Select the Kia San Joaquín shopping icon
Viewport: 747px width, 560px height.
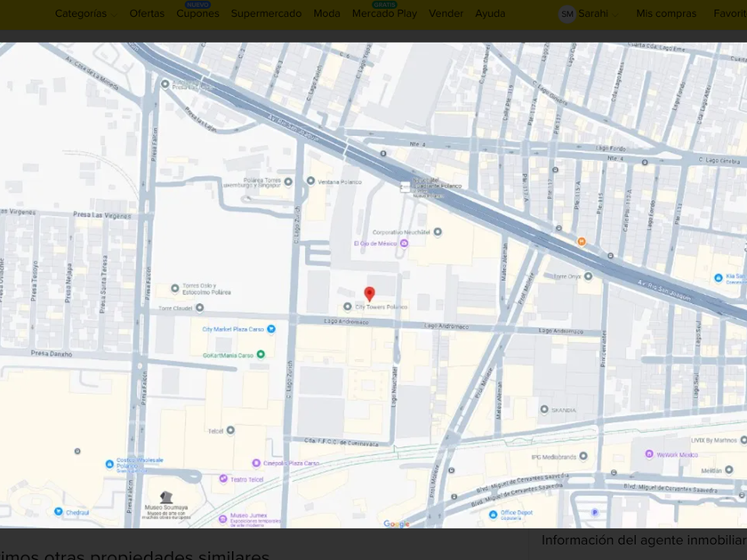point(719,277)
